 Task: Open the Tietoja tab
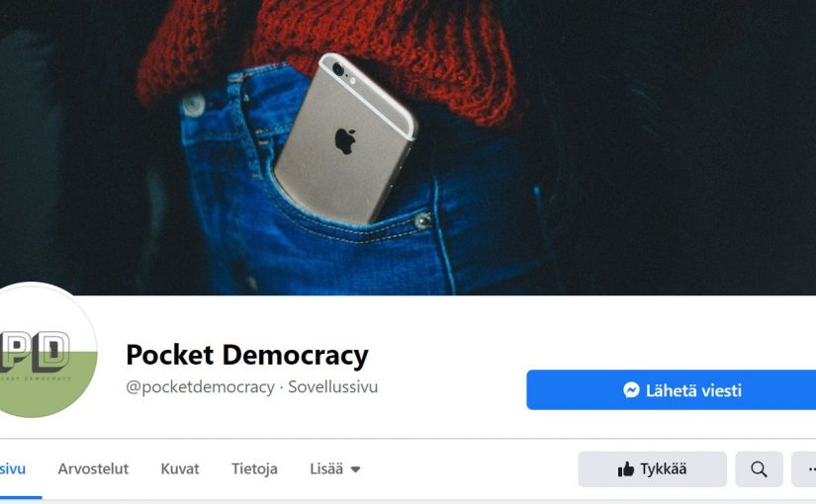tap(254, 469)
